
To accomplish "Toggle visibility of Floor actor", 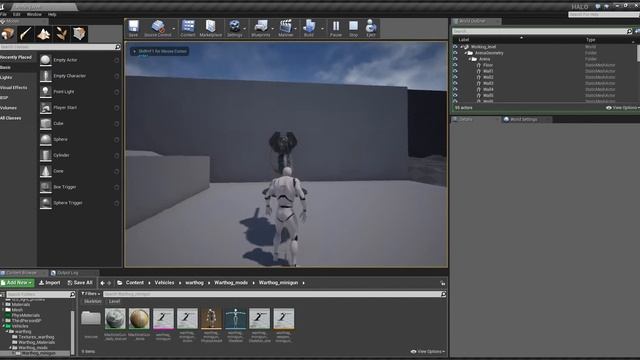I will tap(455, 65).
